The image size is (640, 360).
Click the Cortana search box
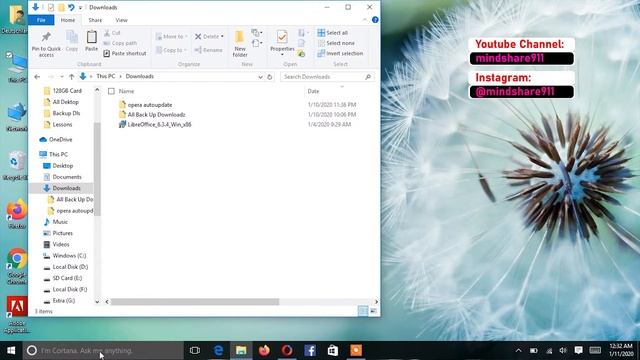pos(103,350)
